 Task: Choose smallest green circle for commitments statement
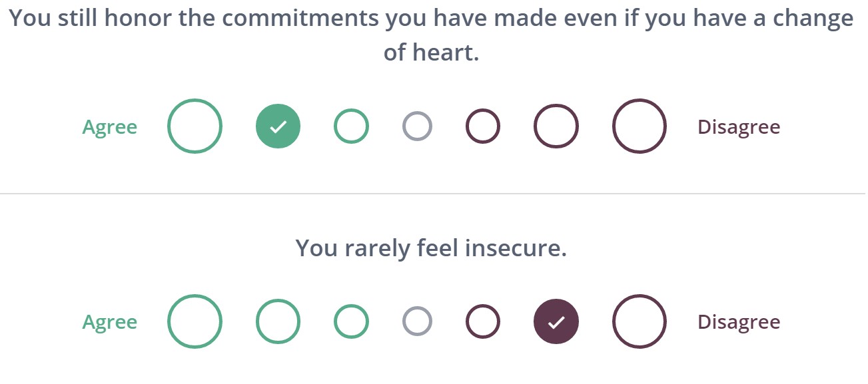[x=351, y=126]
